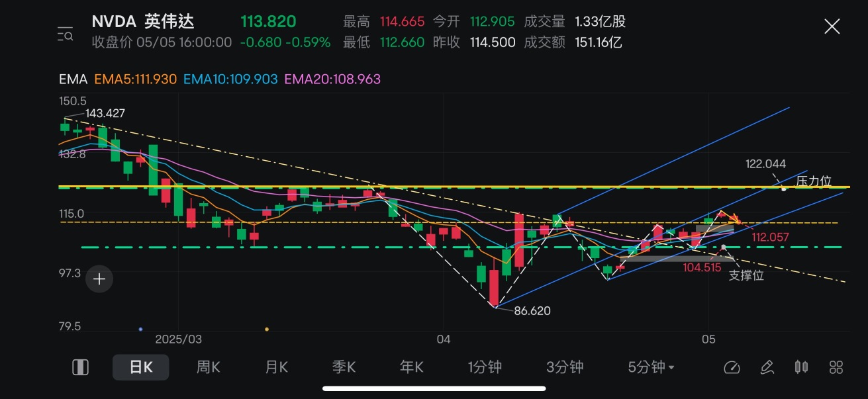Tap the 2025/03 date axis label
Image resolution: width=868 pixels, height=399 pixels.
[178, 339]
